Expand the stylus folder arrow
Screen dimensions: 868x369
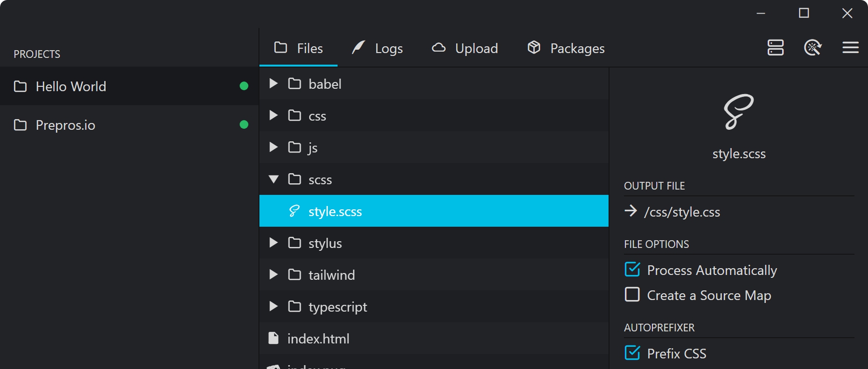[x=273, y=243]
